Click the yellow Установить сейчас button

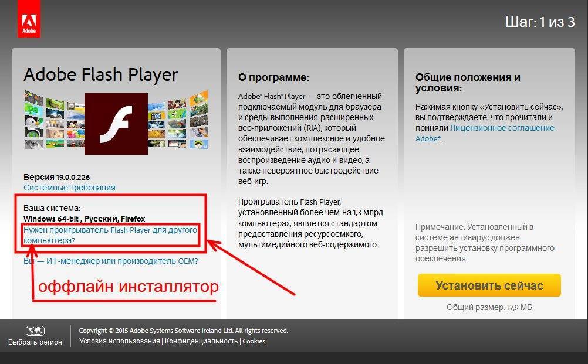[x=489, y=285]
